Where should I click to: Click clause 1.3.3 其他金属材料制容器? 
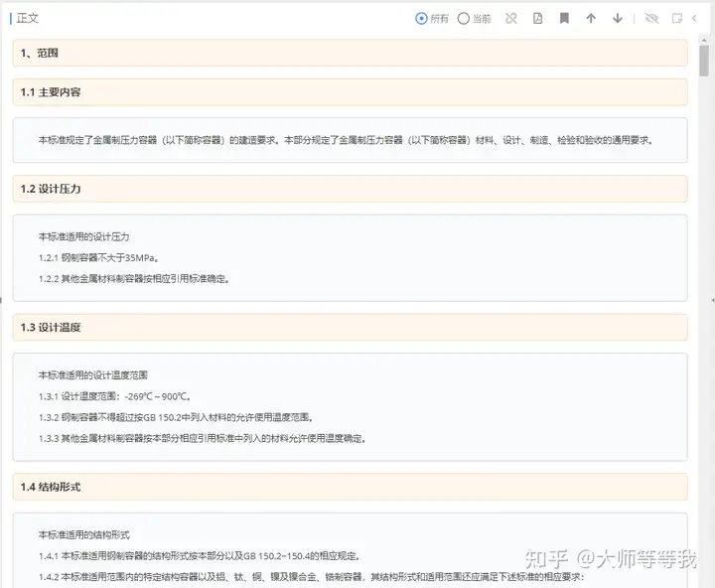point(202,438)
